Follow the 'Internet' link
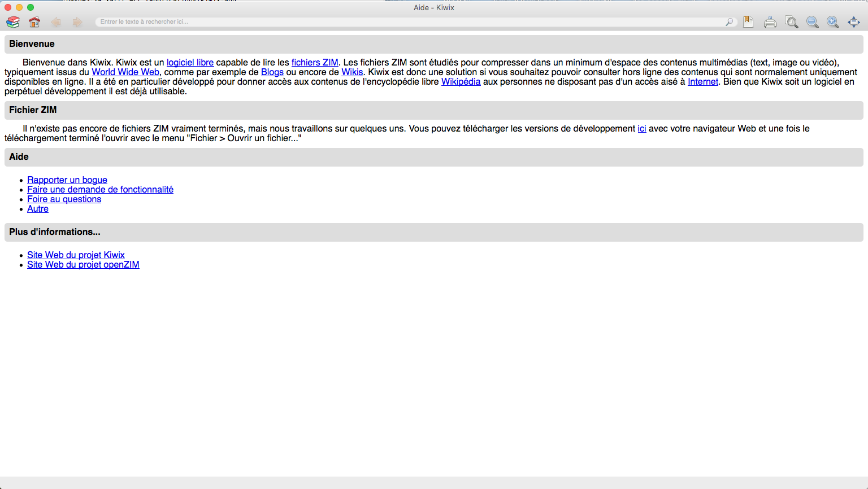The height and width of the screenshot is (489, 868). pos(703,82)
